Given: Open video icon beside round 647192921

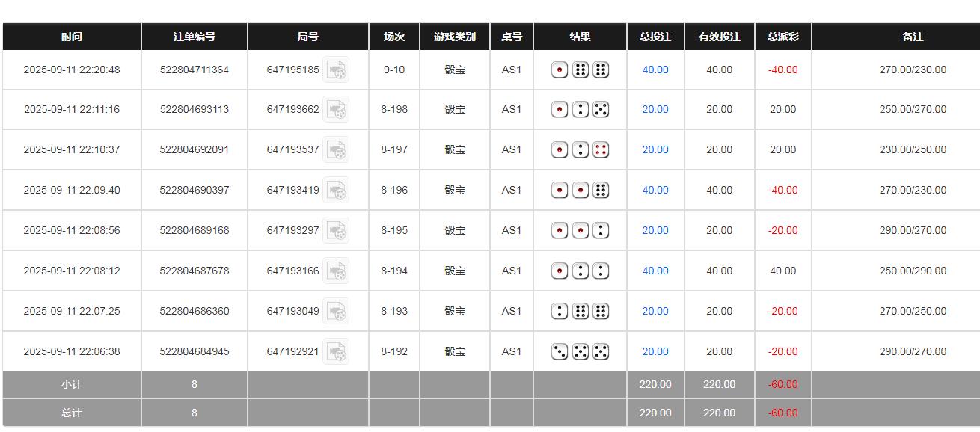Looking at the screenshot, I should click(x=336, y=352).
